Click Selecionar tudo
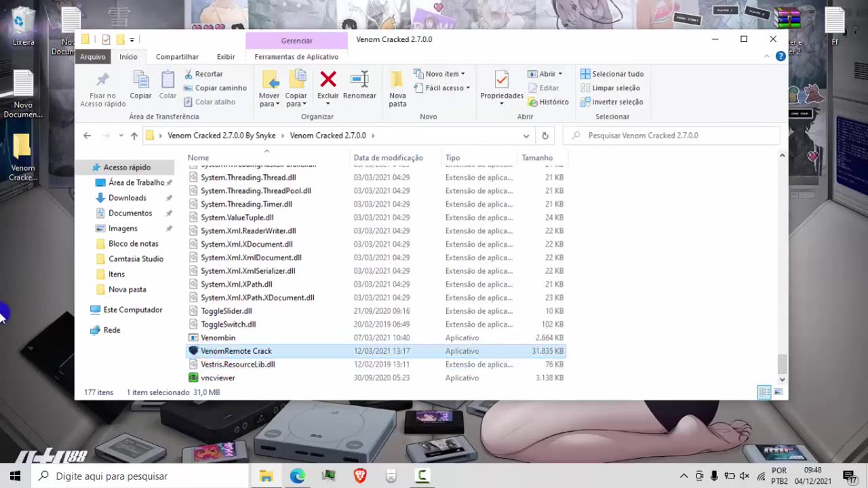Viewport: 868px width, 488px height. click(x=612, y=74)
